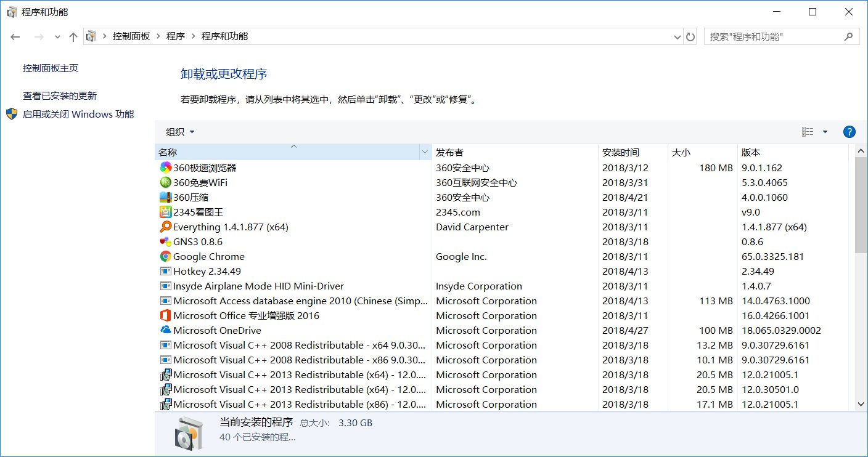Click the Microsoft Access database engine icon
Viewport: 868px width, 457px height.
tap(165, 301)
